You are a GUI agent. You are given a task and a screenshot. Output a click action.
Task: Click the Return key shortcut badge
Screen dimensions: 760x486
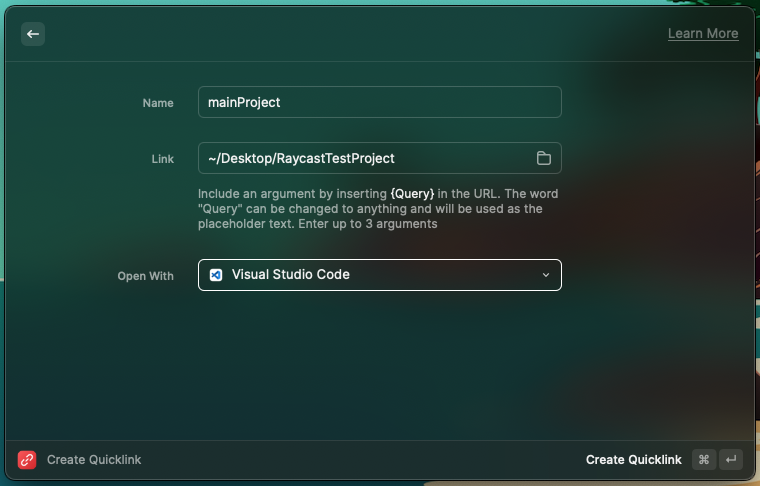coord(731,459)
